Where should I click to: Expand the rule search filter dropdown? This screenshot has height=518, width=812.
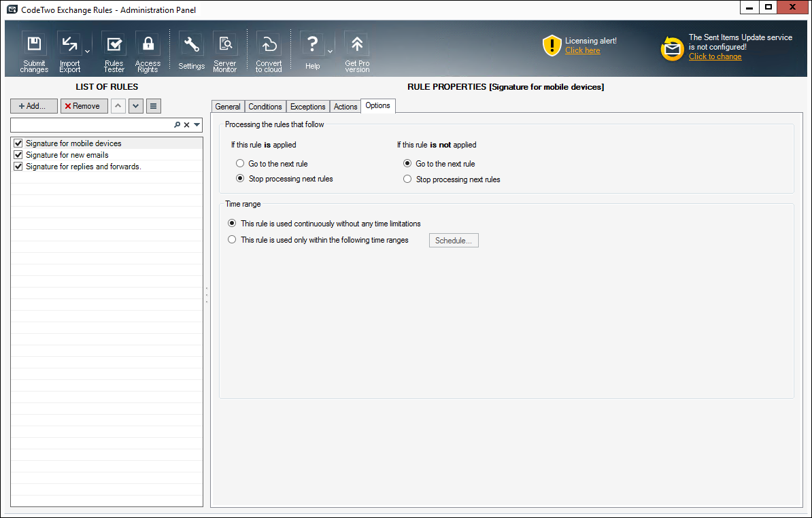click(197, 124)
